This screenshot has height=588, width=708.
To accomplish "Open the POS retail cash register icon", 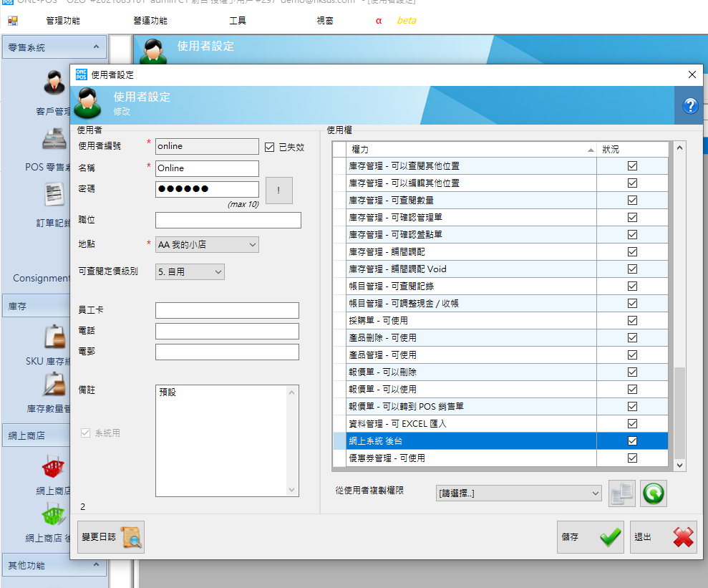I will (x=54, y=139).
